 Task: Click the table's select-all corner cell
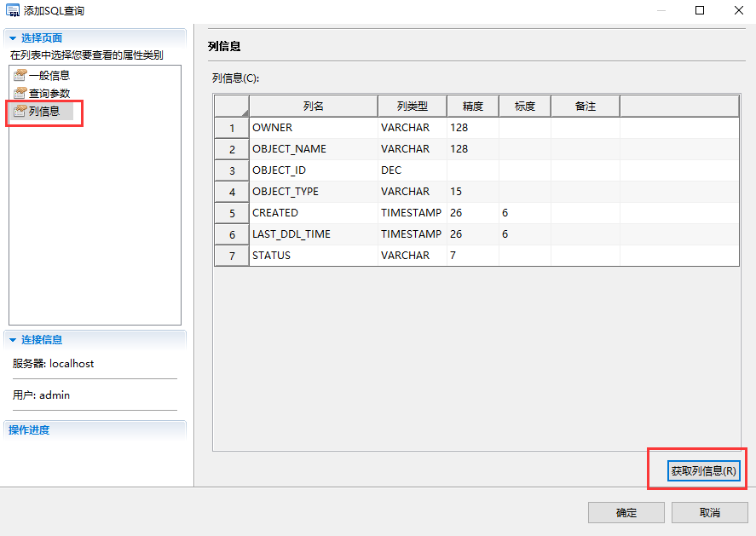click(x=232, y=106)
